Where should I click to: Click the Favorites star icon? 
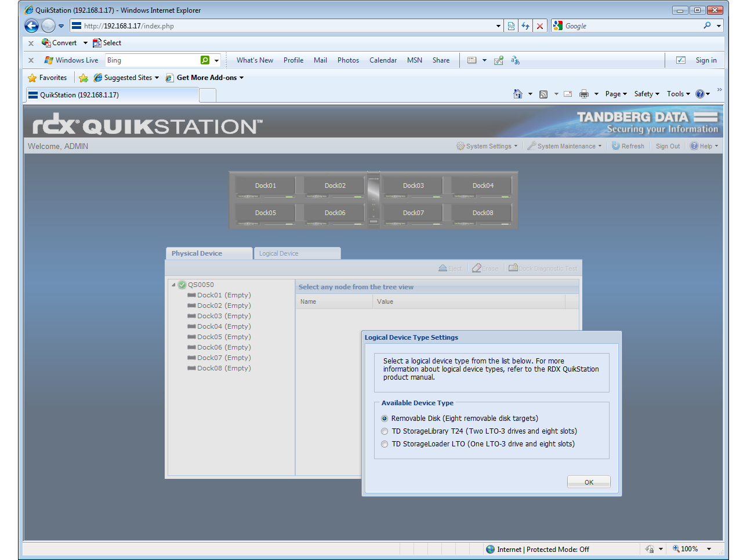[32, 78]
